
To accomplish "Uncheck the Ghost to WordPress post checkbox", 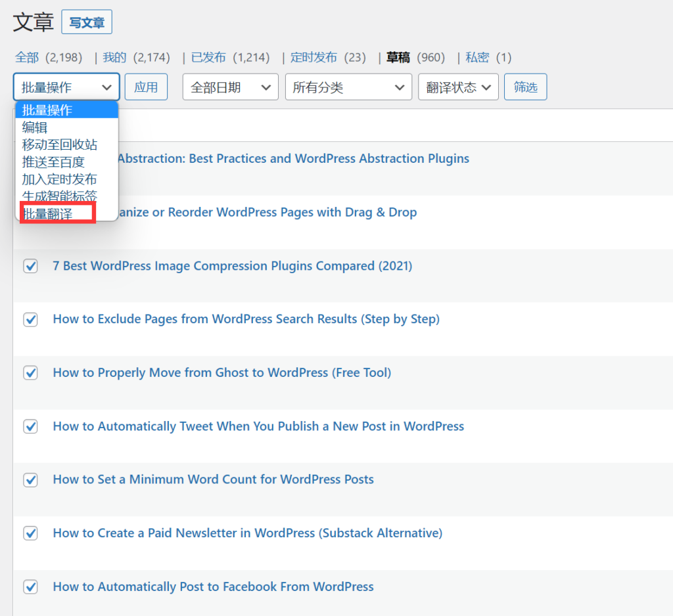I will tap(30, 373).
